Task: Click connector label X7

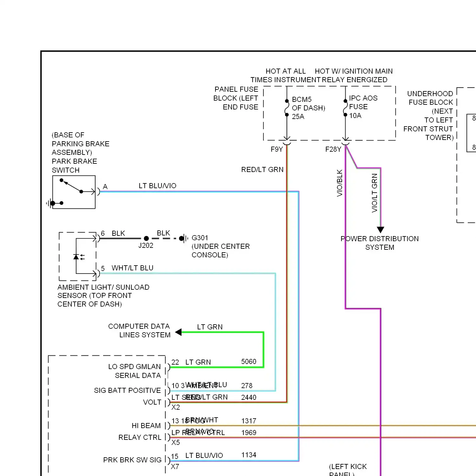Action: (175, 466)
